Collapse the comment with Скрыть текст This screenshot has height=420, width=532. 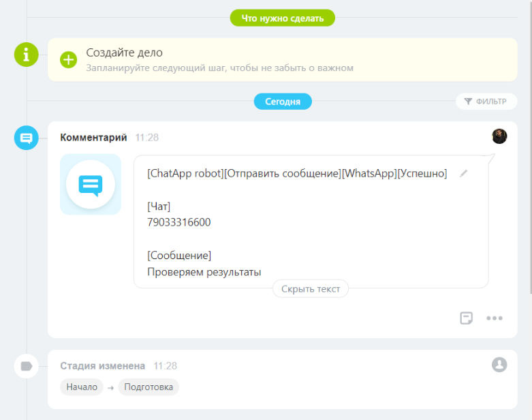tap(311, 289)
